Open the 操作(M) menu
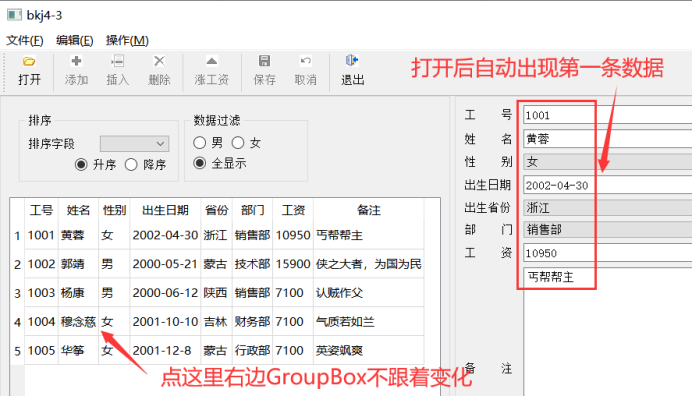 click(127, 41)
